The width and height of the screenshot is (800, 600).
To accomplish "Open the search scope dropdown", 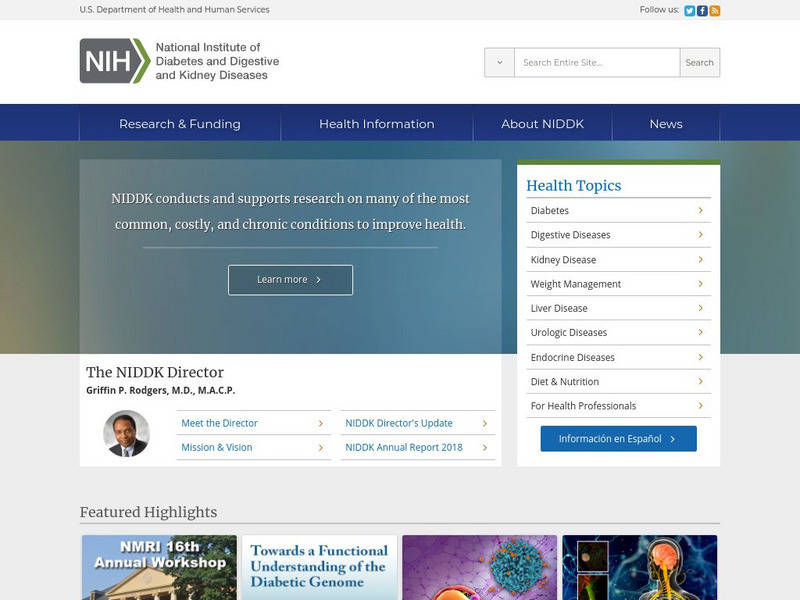I will (x=499, y=62).
